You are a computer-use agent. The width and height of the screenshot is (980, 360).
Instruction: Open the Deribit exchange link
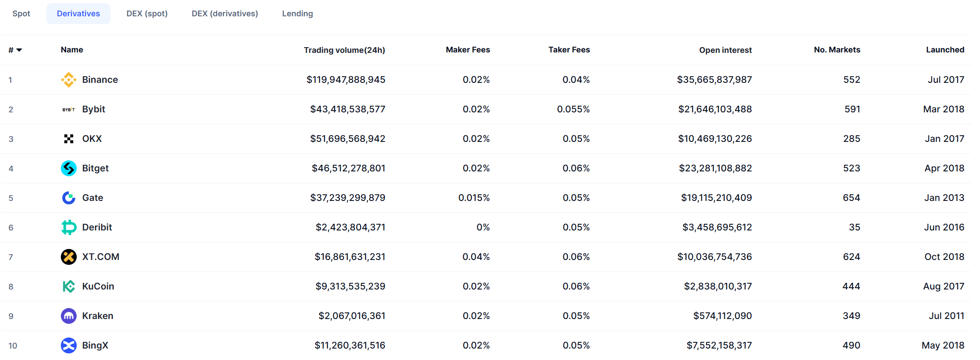(97, 227)
